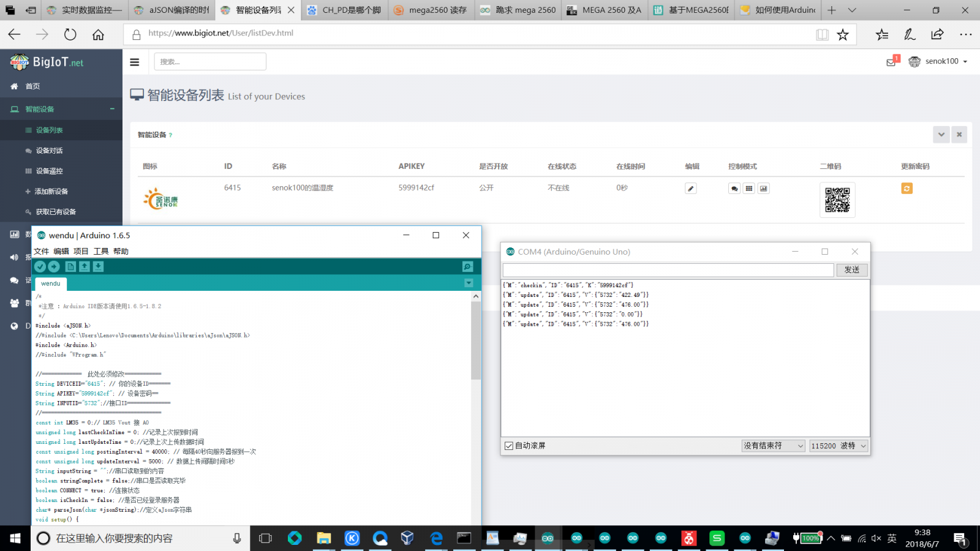This screenshot has width=980, height=551.
Task: Click the BigIoT.net logo
Action: click(47, 62)
